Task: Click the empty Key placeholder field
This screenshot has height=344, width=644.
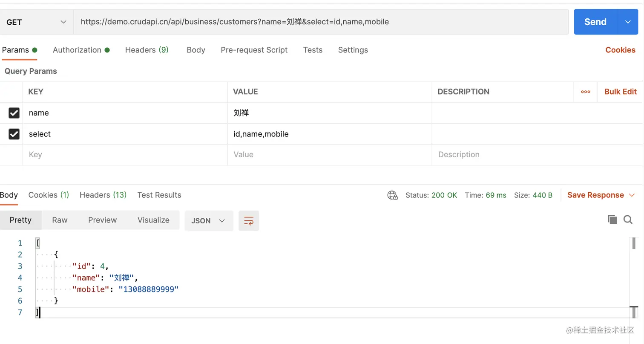Action: pyautogui.click(x=125, y=155)
